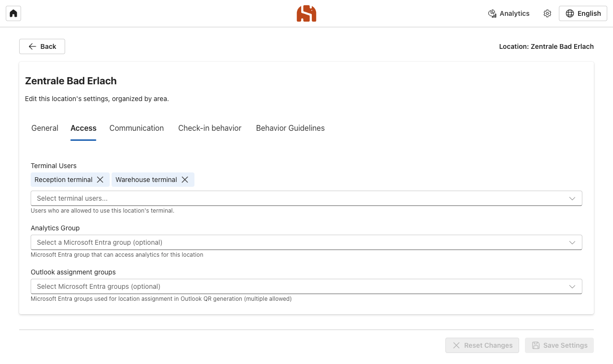Expand the terminal users dropdown chevron

coord(572,198)
